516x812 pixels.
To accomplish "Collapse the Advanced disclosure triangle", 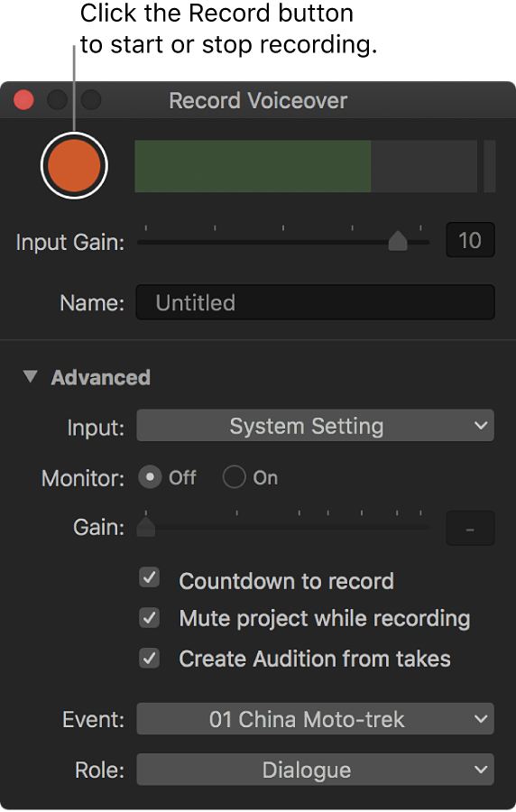I will coord(31,376).
